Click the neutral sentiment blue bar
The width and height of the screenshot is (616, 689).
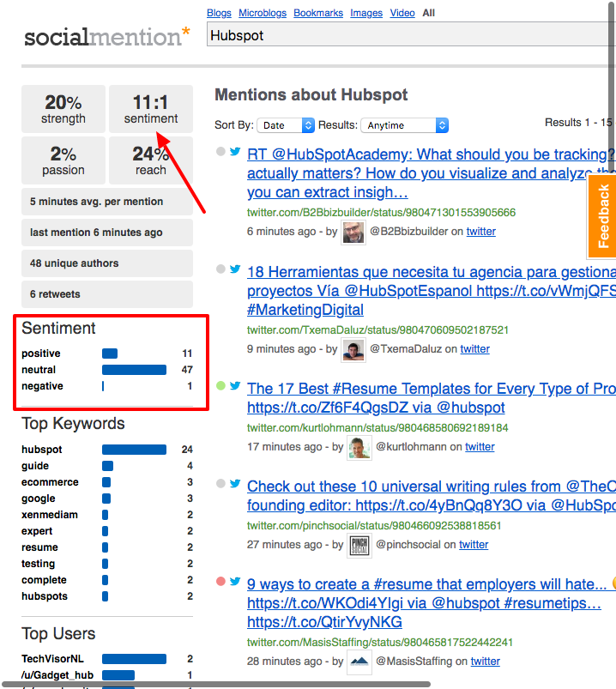tap(134, 370)
